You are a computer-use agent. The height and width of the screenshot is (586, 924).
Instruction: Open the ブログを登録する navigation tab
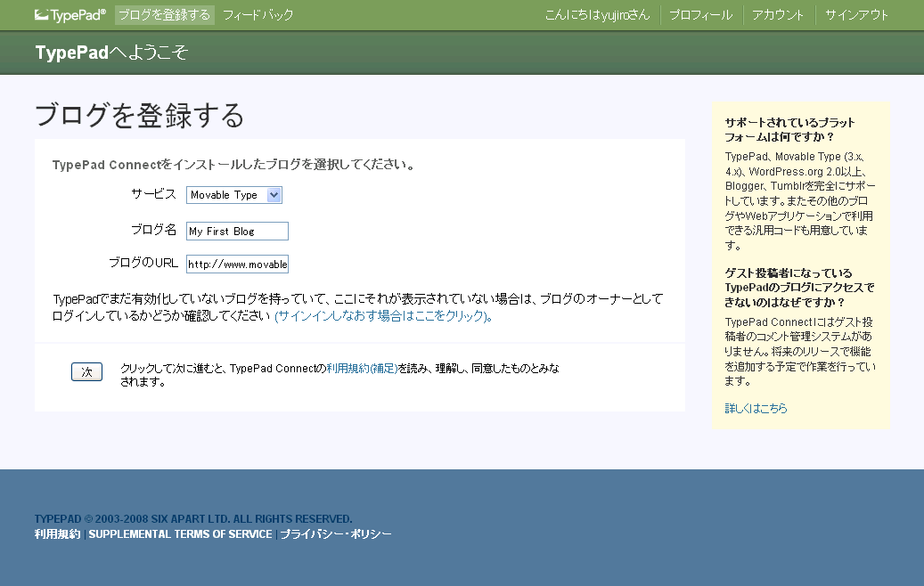[164, 14]
